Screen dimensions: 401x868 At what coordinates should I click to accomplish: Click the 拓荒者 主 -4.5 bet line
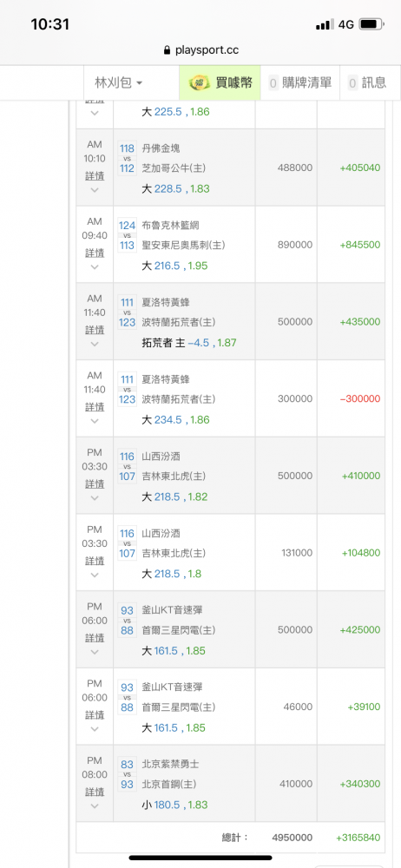(x=189, y=343)
